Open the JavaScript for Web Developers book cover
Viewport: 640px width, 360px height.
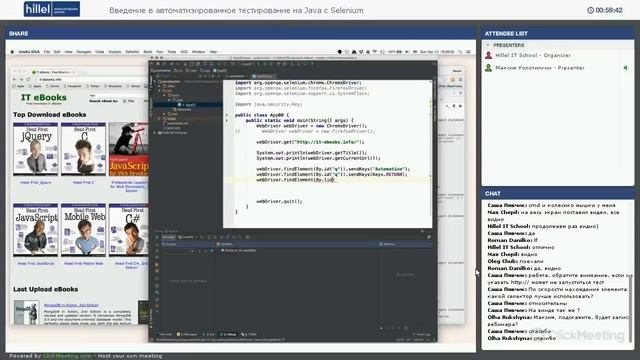coord(129,149)
